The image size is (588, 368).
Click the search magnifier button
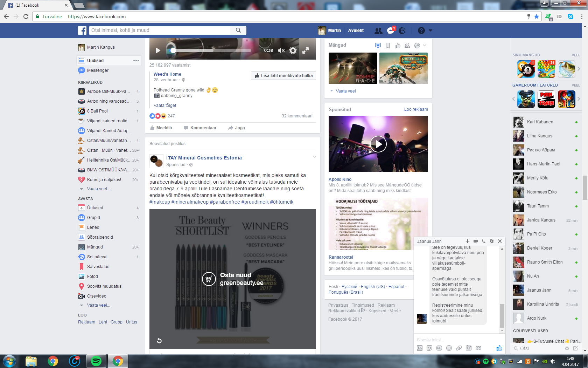238,30
